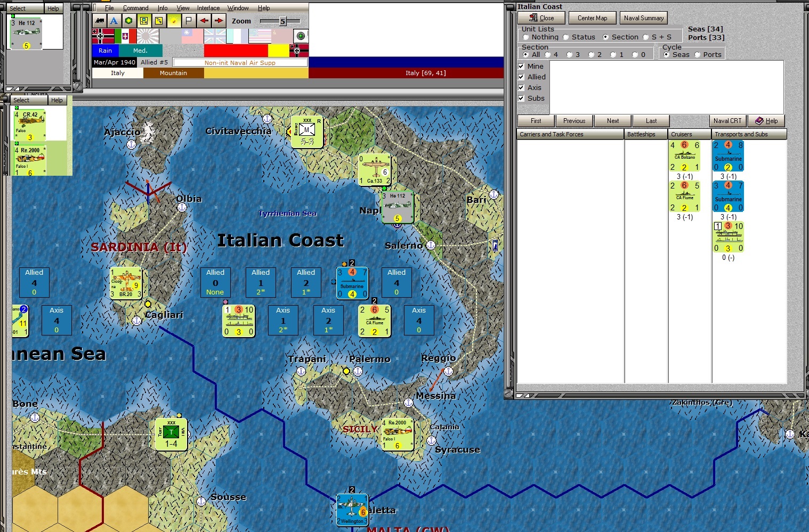
Task: Click the Battleships column header
Action: tap(646, 134)
